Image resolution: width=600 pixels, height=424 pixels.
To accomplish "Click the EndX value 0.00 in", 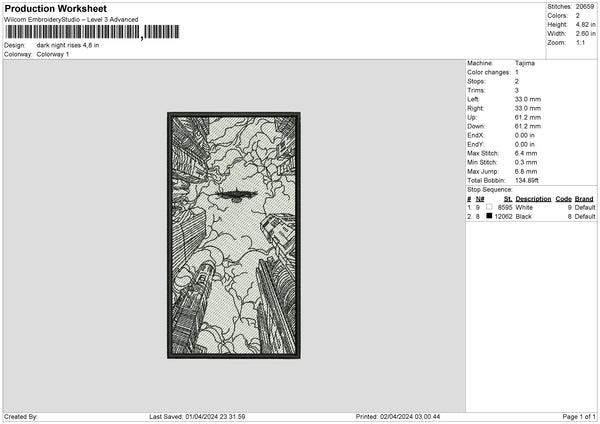I will (525, 135).
